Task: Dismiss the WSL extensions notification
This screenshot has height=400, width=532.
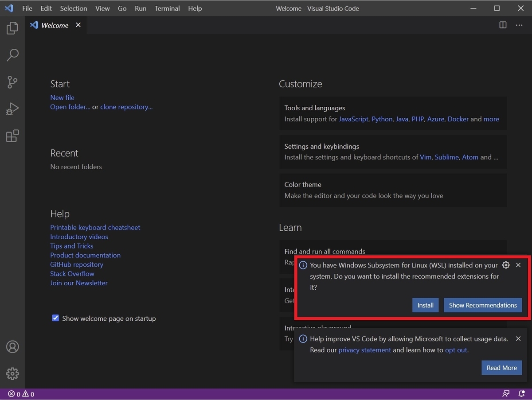Action: tap(518, 265)
